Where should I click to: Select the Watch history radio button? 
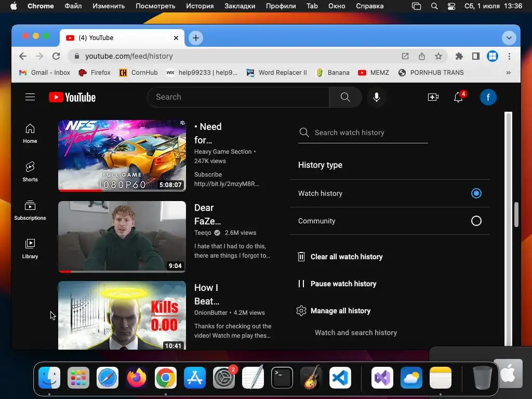(x=476, y=193)
